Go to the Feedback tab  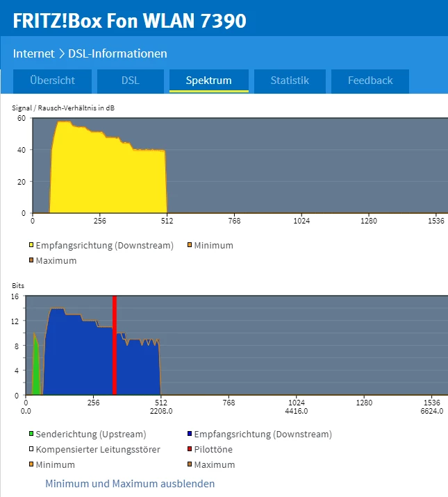(370, 81)
